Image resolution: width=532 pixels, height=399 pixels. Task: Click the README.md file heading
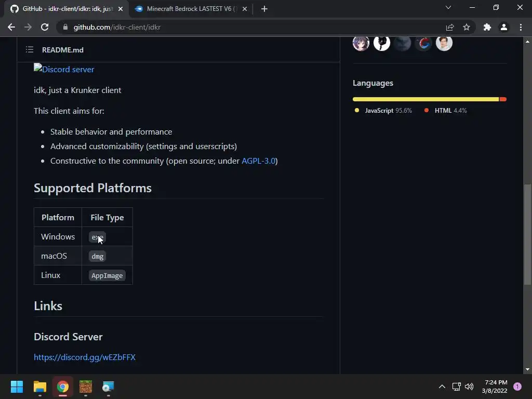[63, 50]
